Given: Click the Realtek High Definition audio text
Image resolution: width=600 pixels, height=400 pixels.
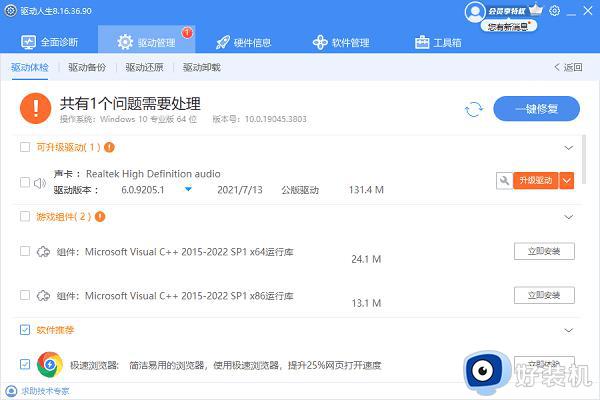Looking at the screenshot, I should tap(153, 174).
